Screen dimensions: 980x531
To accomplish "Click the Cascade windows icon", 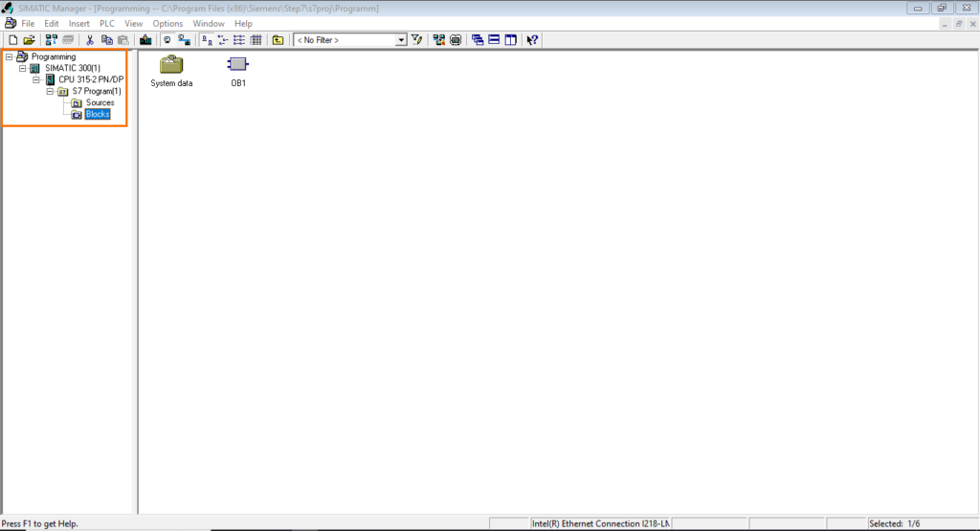I will click(x=478, y=40).
